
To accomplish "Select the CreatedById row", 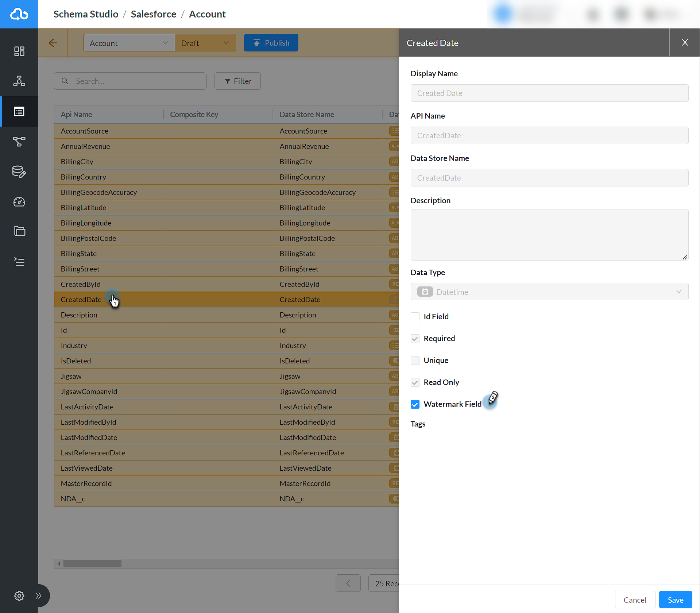I will pos(227,284).
